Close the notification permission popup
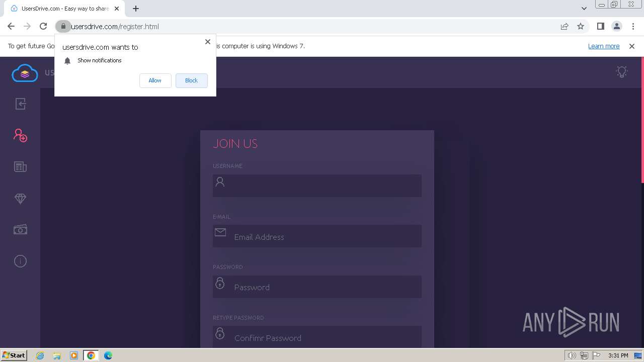Image resolution: width=644 pixels, height=362 pixels. click(x=208, y=42)
